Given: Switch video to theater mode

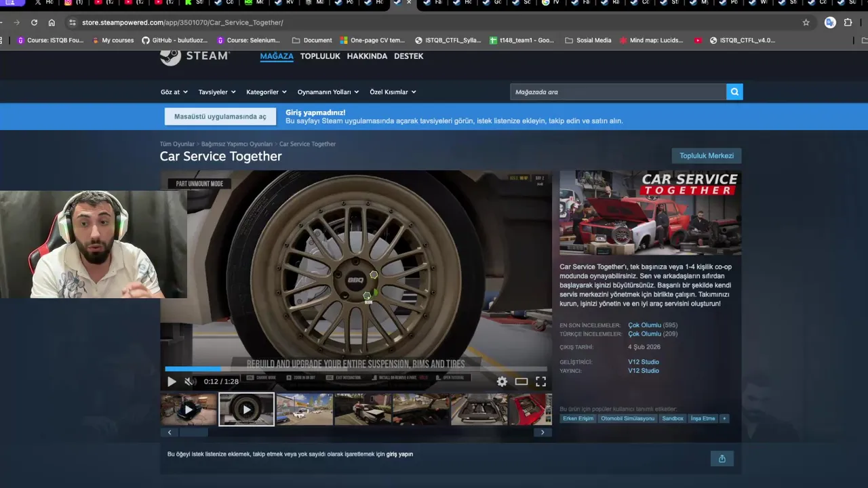Looking at the screenshot, I should pos(521,382).
